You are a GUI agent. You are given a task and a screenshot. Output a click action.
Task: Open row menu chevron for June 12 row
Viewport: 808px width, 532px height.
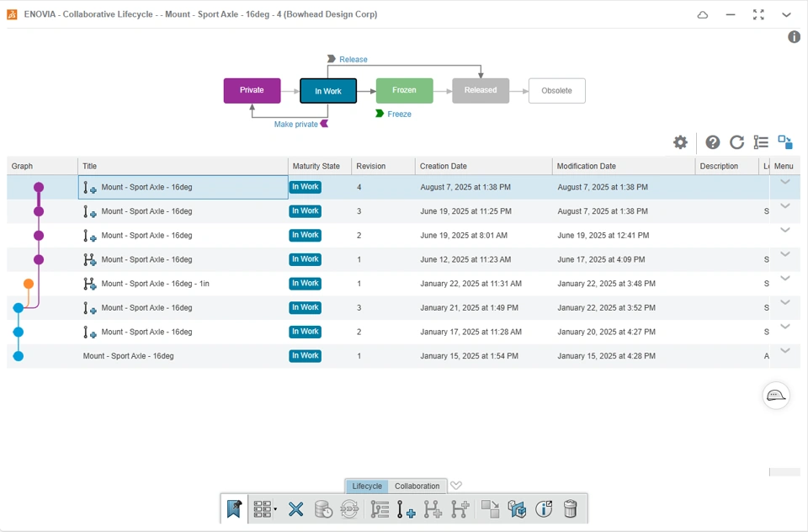[784, 254]
